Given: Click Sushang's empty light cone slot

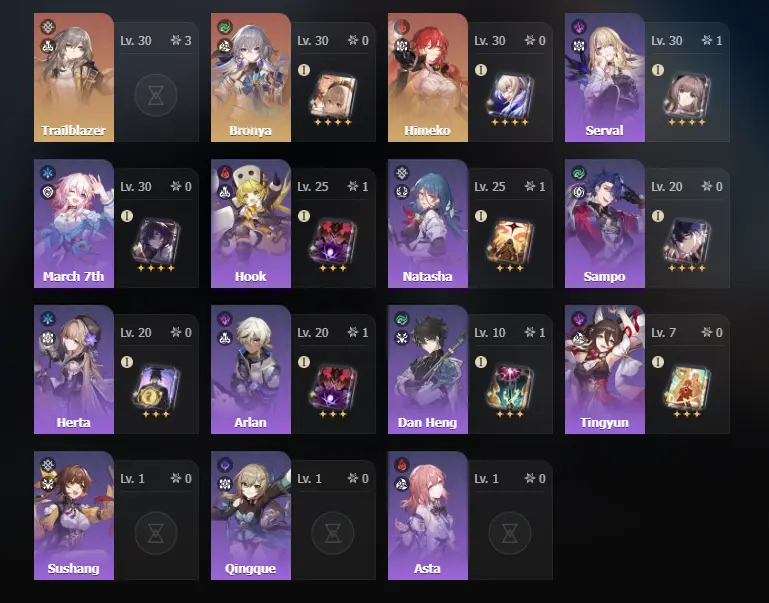Looking at the screenshot, I should pos(156,533).
